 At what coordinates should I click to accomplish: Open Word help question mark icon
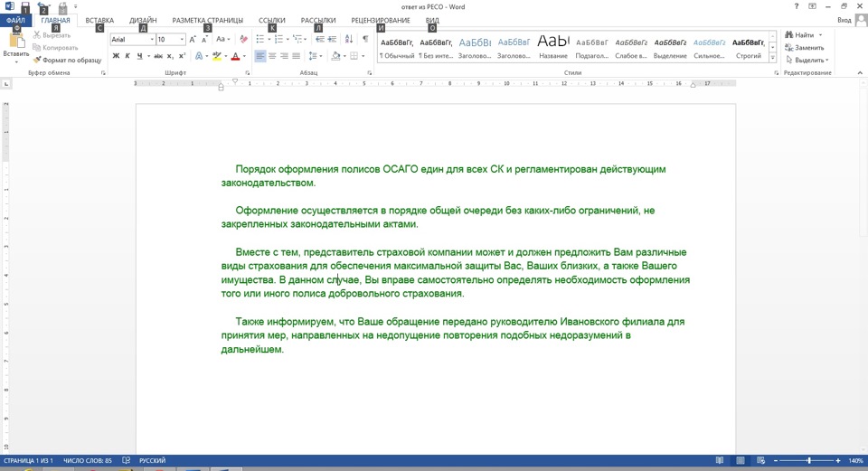797,6
